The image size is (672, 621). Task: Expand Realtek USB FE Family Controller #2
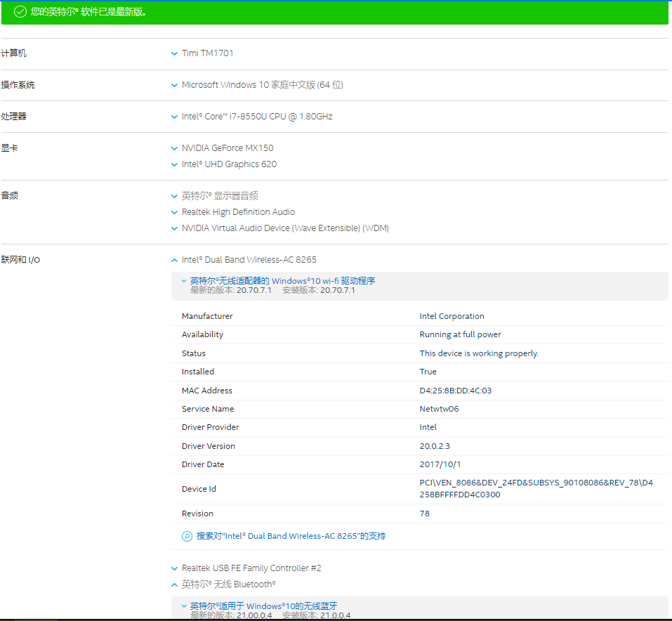point(174,569)
